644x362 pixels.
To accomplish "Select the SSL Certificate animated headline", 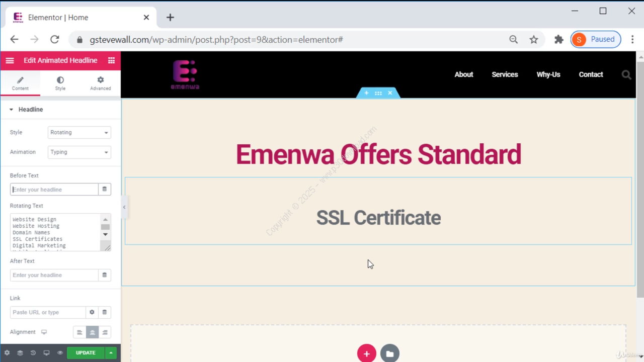I will pos(378,218).
